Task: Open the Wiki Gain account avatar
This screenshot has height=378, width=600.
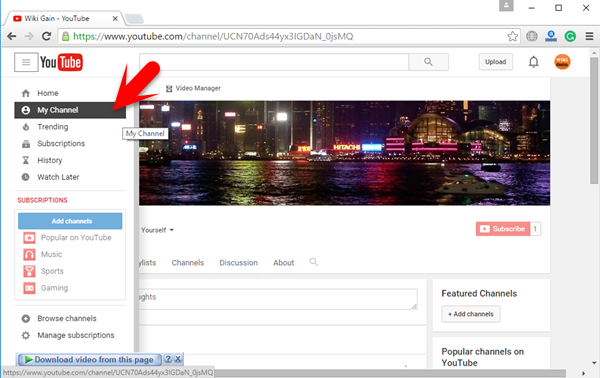Action: (562, 62)
